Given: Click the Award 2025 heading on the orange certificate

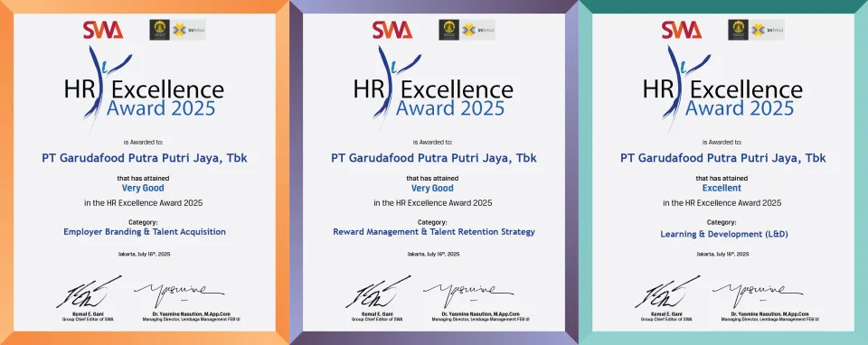Looking at the screenshot, I should (x=161, y=107).
